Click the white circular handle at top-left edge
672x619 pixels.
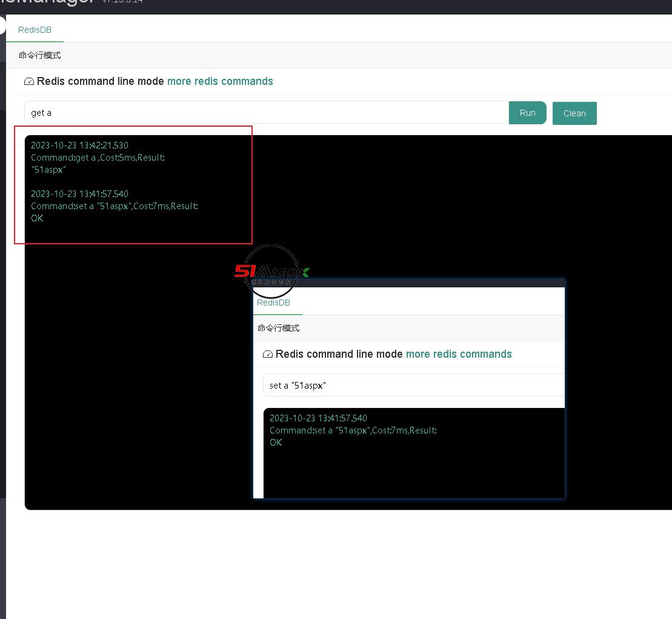coord(2,25)
